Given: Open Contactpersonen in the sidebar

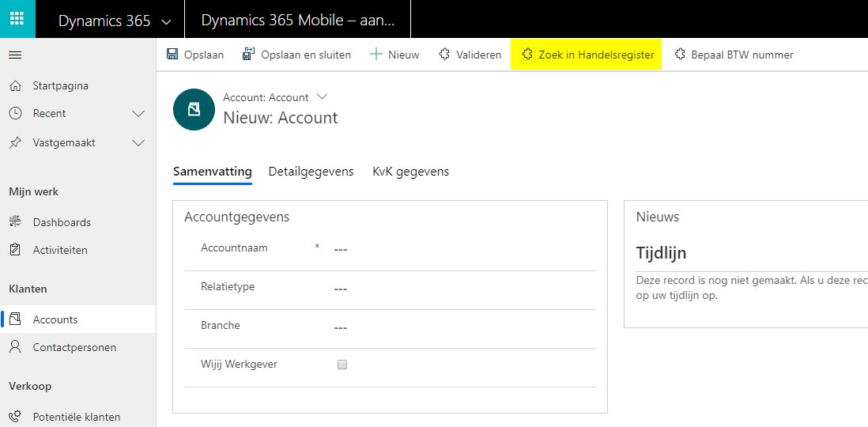Looking at the screenshot, I should (74, 347).
